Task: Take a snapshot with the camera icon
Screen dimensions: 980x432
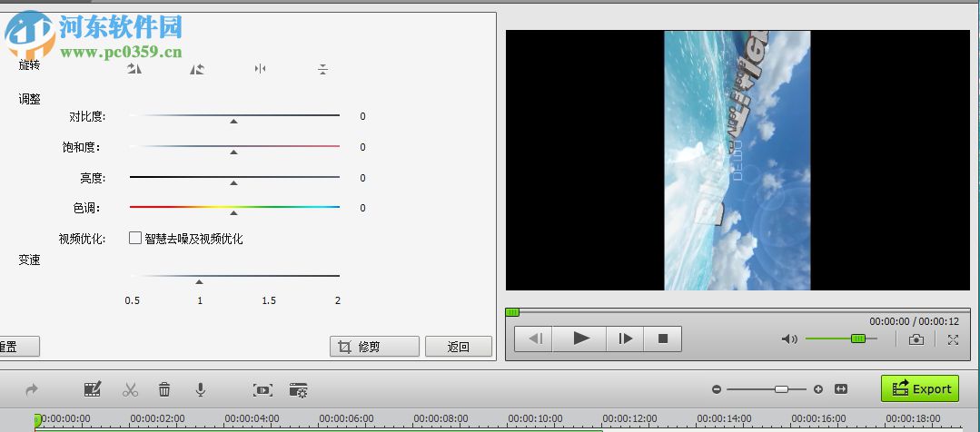Action: pyautogui.click(x=916, y=339)
